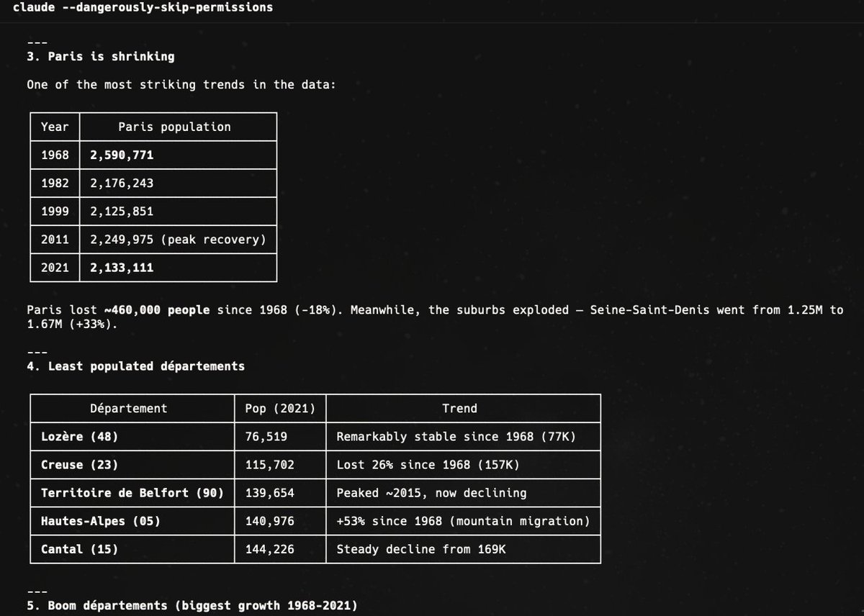Screen dimensions: 864x616
Task: Select the year cell '2011'
Action: (x=55, y=239)
